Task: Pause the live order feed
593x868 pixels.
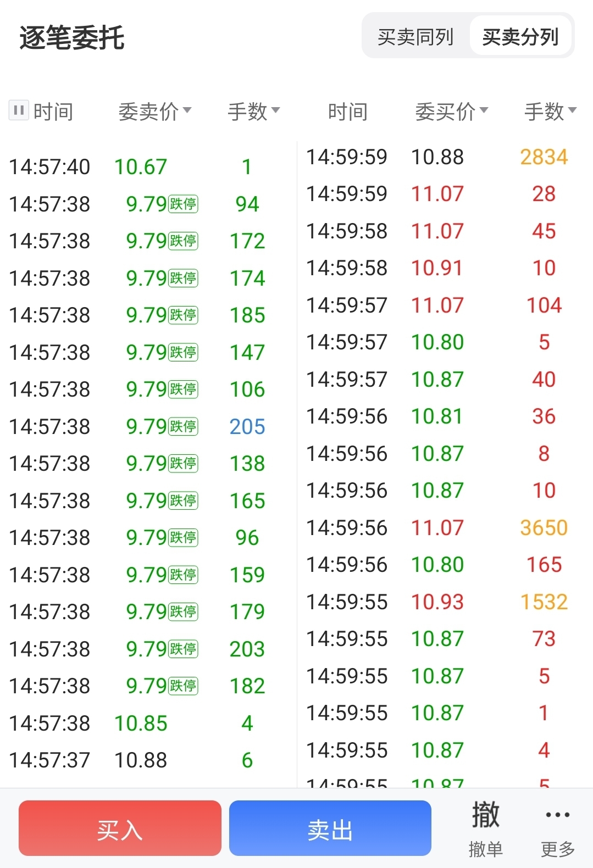Action: [x=19, y=110]
